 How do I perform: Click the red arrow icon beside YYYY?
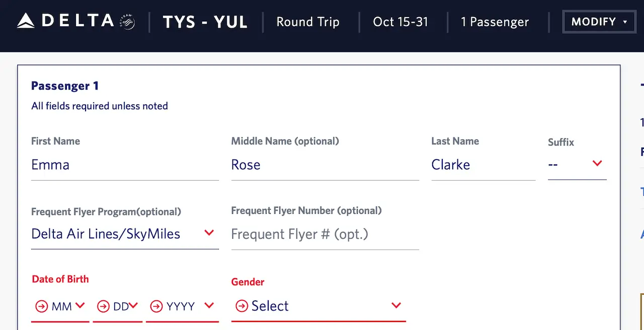tap(156, 306)
